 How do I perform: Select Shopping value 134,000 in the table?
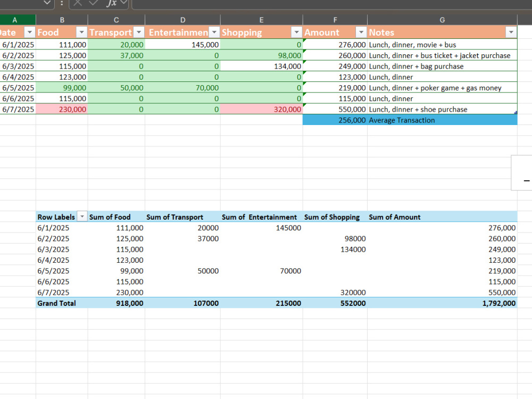(x=261, y=66)
